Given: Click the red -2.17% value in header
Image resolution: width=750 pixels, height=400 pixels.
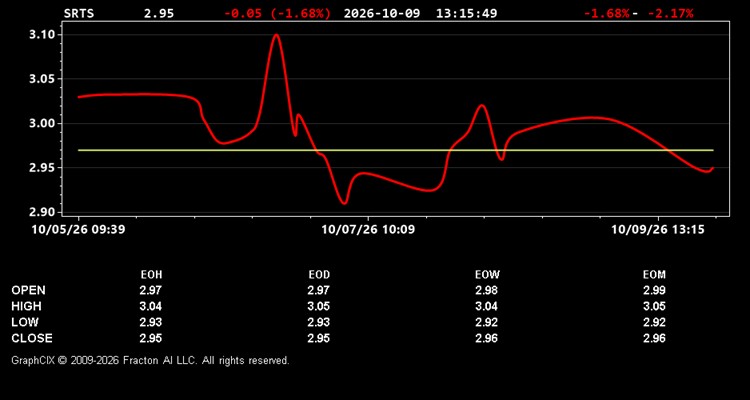Looking at the screenshot, I should click(x=670, y=13).
